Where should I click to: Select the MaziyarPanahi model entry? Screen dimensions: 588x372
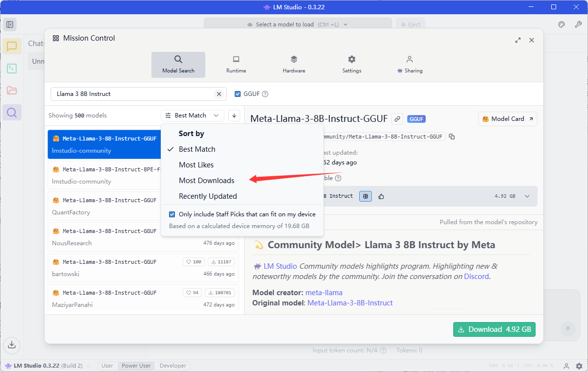[x=143, y=299]
